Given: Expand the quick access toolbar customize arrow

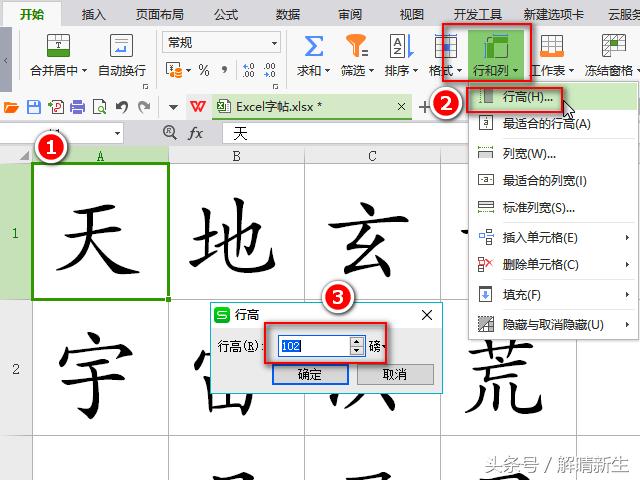Looking at the screenshot, I should (173, 107).
